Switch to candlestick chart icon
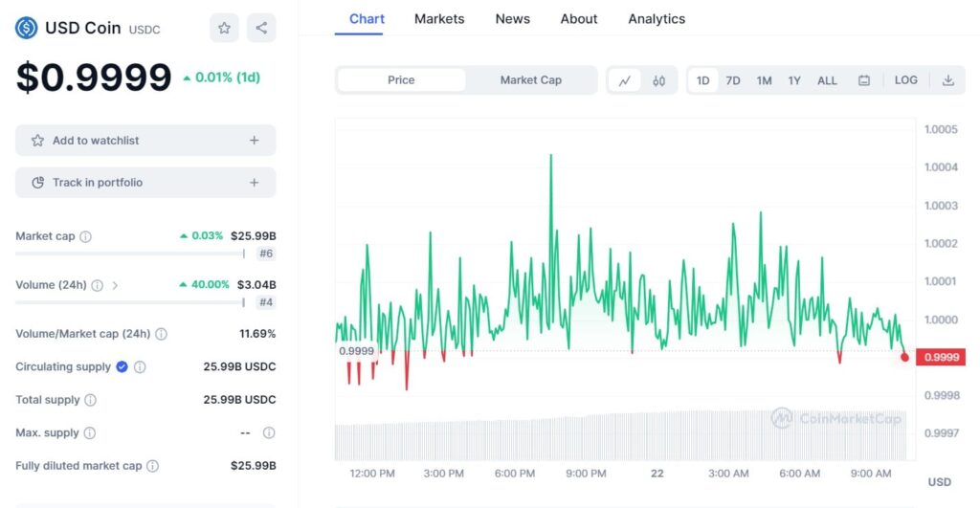The width and height of the screenshot is (980, 508). click(658, 80)
